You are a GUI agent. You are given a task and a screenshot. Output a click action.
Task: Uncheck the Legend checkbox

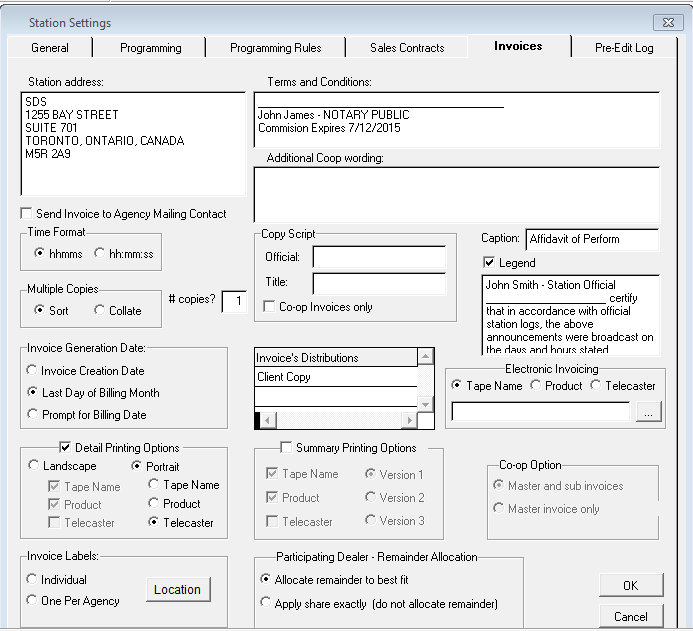[489, 263]
